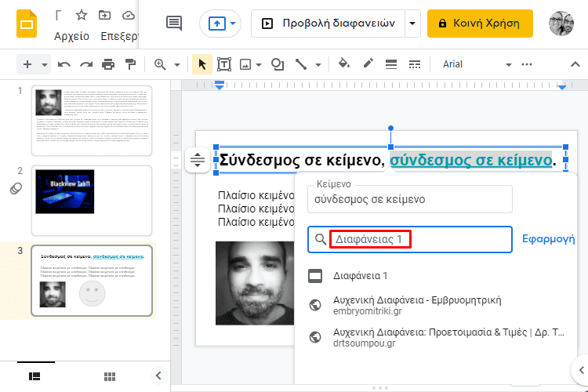Set border weight

tap(391, 64)
